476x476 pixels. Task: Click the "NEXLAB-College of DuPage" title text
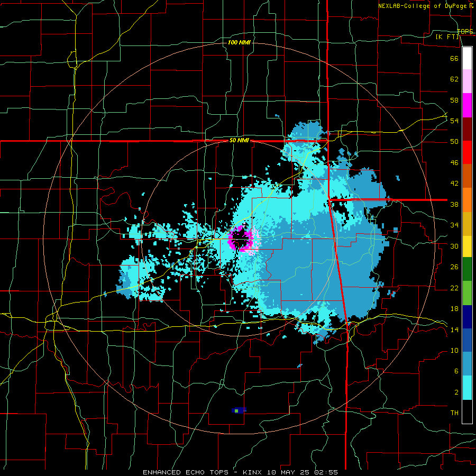tap(423, 6)
